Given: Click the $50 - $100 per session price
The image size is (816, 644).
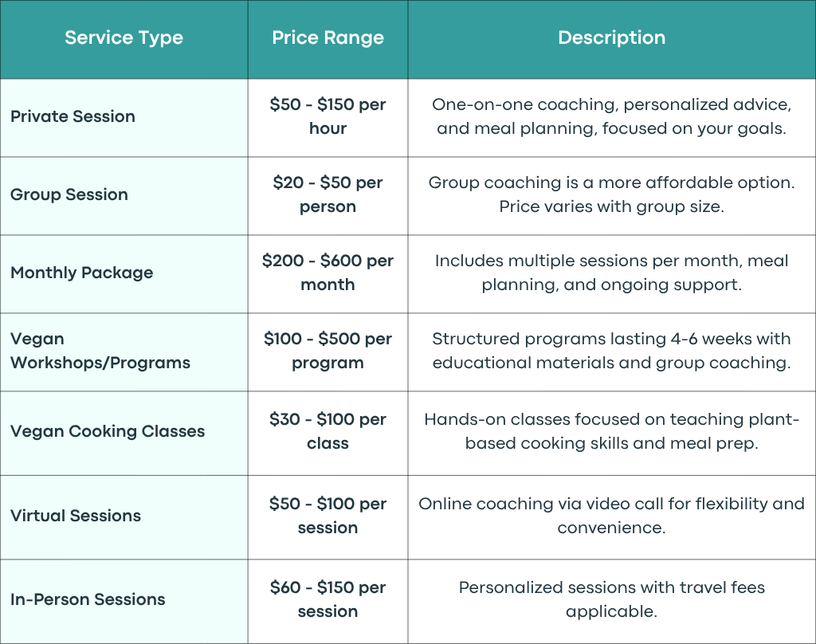Looking at the screenshot, I should tap(328, 516).
